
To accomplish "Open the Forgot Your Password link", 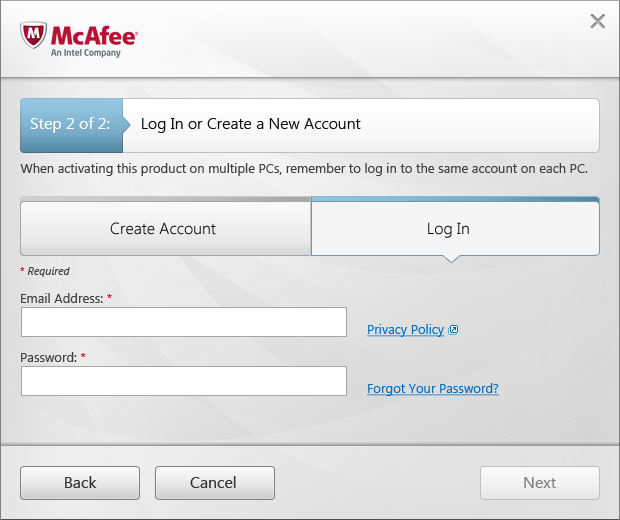I will (x=433, y=388).
